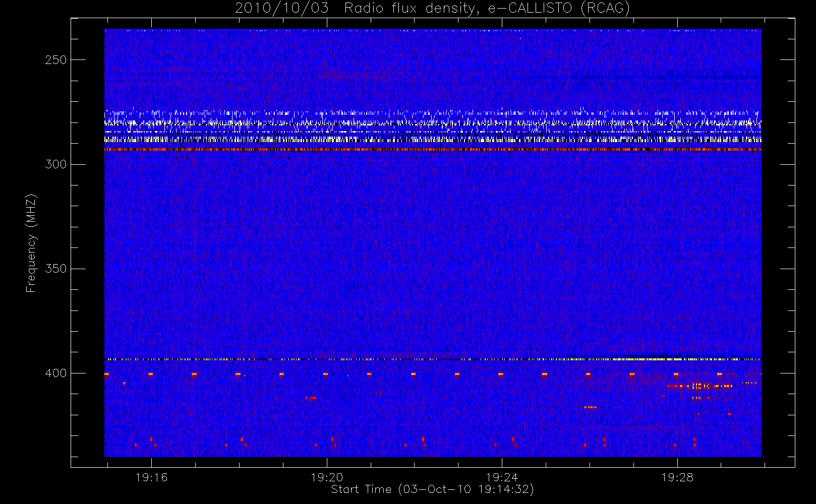Screen dimensions: 816x504
Task: Click the "Start Time (03-Oct-10 19:14:32)" label
Action: pyautogui.click(x=433, y=489)
